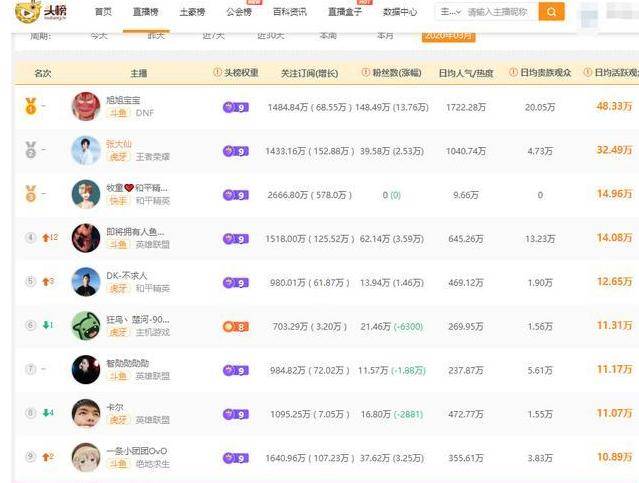The width and height of the screenshot is (639, 483).
Task: Open 张大仙 avatar thumbnail
Action: pos(86,150)
